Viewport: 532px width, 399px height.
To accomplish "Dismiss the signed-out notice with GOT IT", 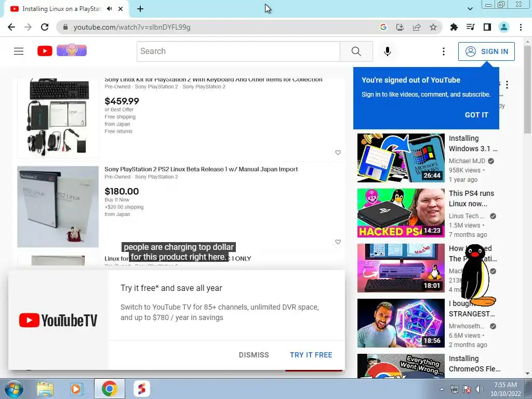I will coord(476,115).
